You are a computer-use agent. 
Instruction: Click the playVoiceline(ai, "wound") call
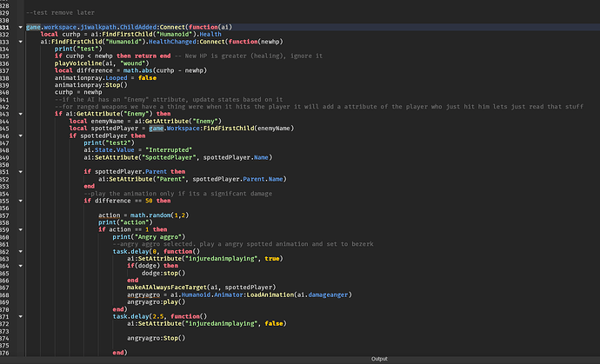[x=102, y=63]
